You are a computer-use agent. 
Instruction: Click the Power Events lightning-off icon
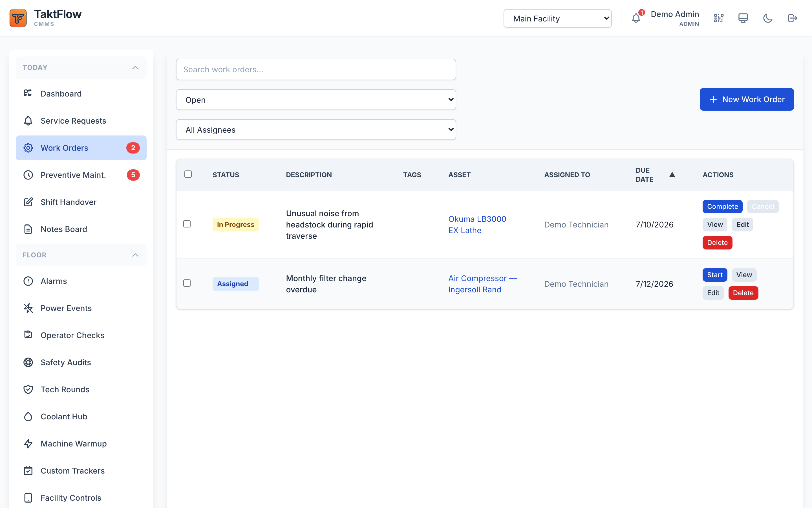point(28,308)
